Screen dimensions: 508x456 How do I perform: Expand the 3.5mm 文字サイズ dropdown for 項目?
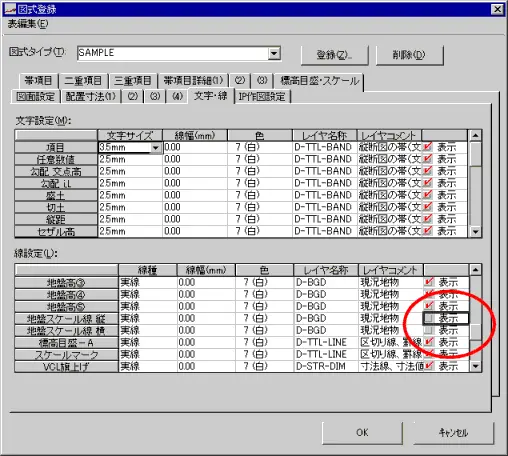click(156, 147)
